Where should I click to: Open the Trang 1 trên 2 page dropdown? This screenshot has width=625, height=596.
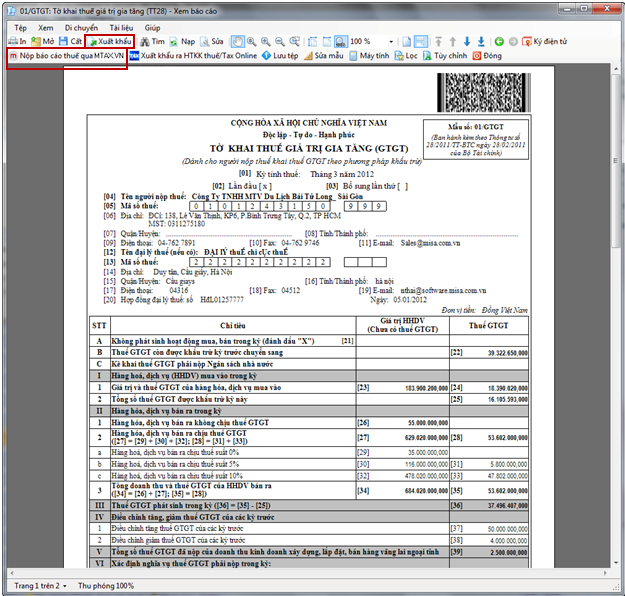[40, 586]
